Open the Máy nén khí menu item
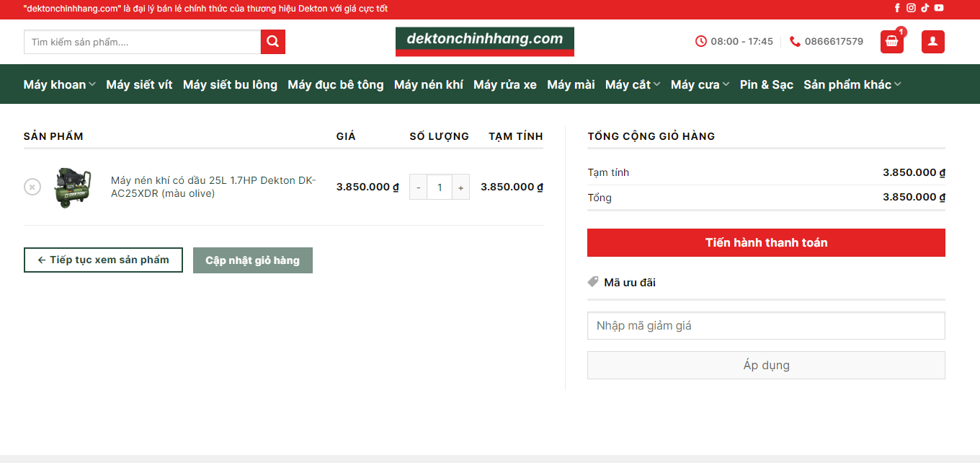This screenshot has width=980, height=463. coord(428,84)
